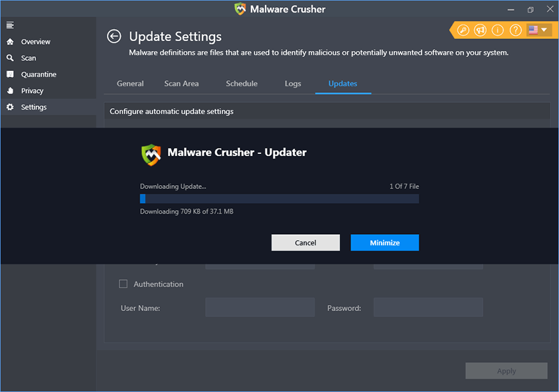
Task: Click the Apply button
Action: pos(507,371)
